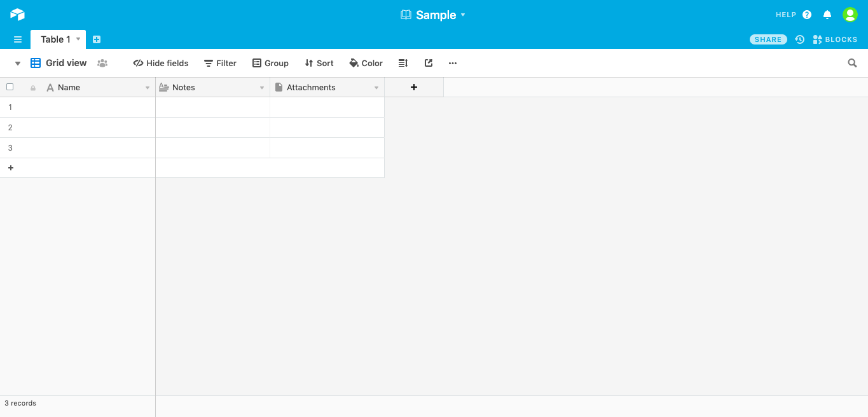Expand the views sidebar triangle
Screen dimensions: 868x417
(18, 64)
